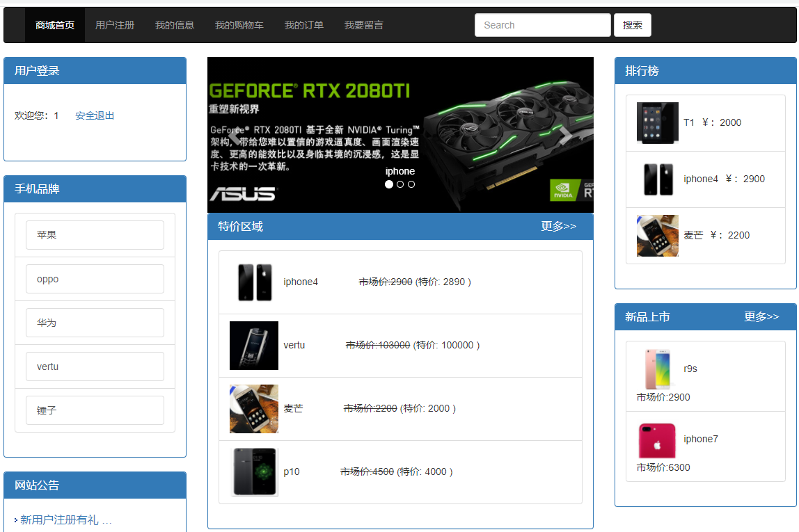Open T1 product name in 排行榜
The height and width of the screenshot is (532, 799).
[x=689, y=122]
